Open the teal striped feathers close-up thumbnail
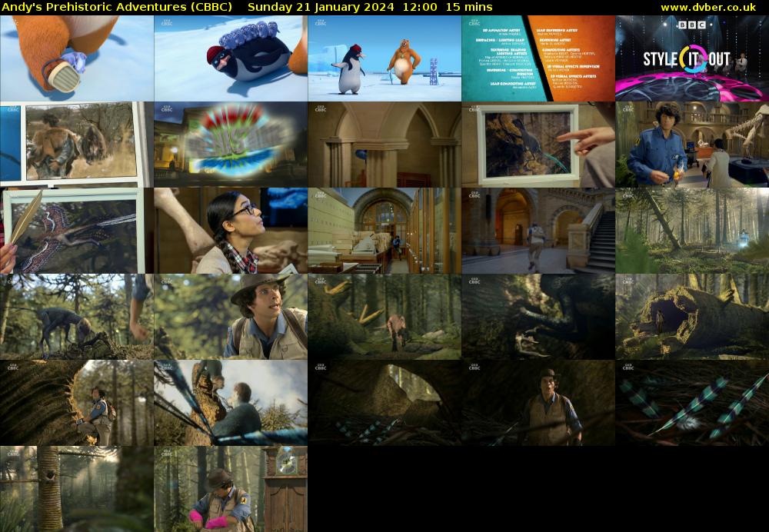This screenshot has width=769, height=532. [692, 403]
